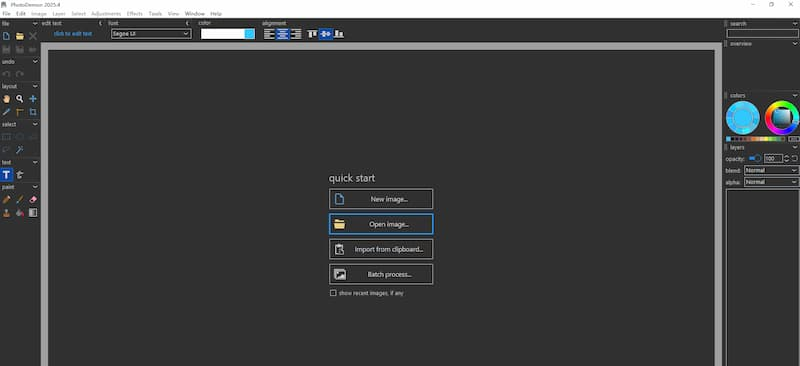Click the opacity stepper arrows

click(x=786, y=159)
